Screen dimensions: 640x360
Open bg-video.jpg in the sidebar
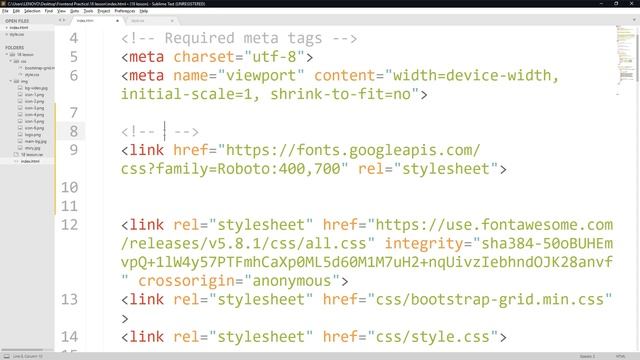point(36,88)
